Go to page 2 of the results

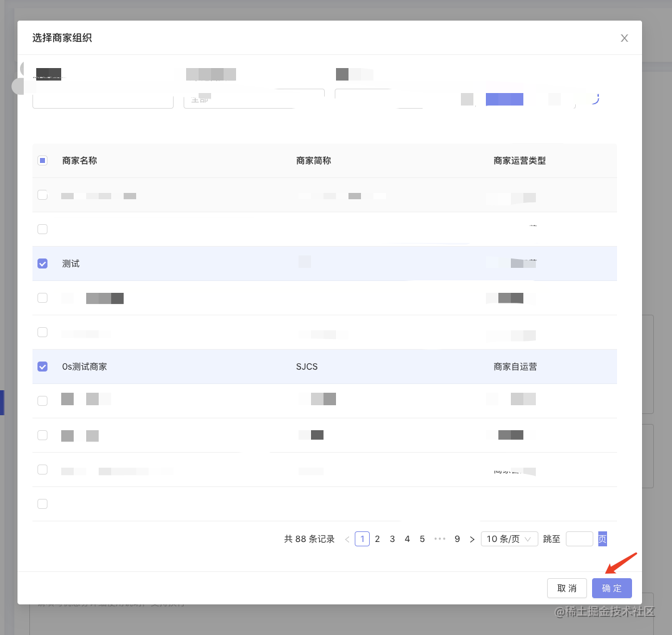tap(377, 539)
